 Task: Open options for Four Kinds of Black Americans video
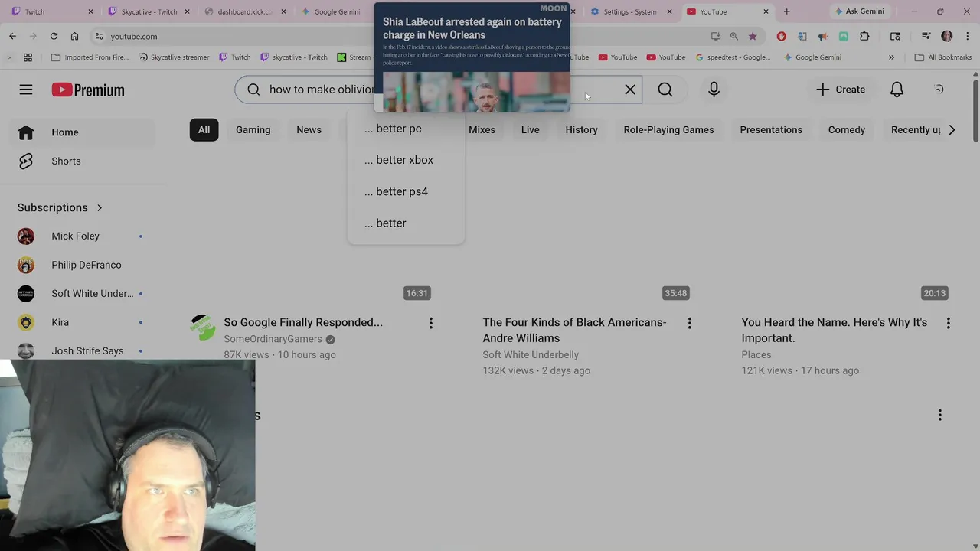click(689, 324)
